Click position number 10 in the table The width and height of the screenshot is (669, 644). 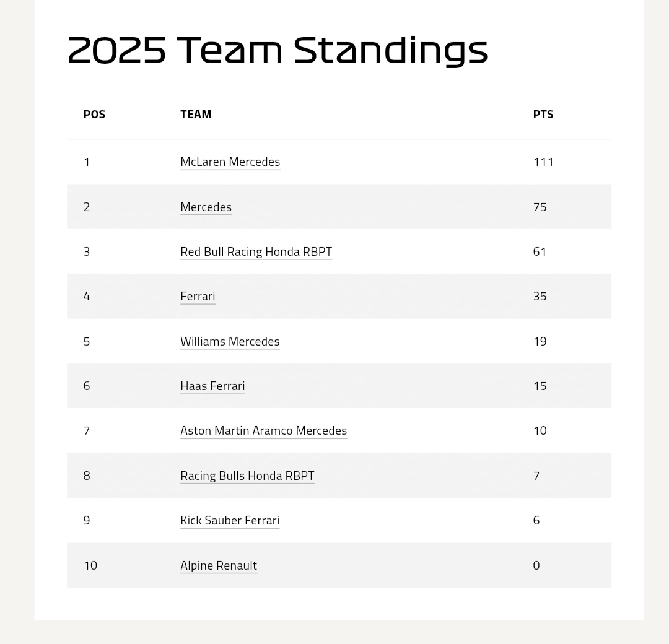coord(90,565)
